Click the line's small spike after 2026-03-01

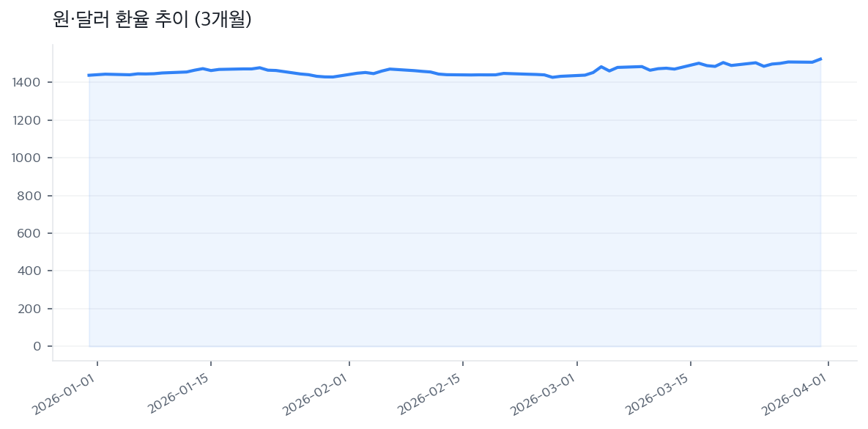click(x=601, y=67)
